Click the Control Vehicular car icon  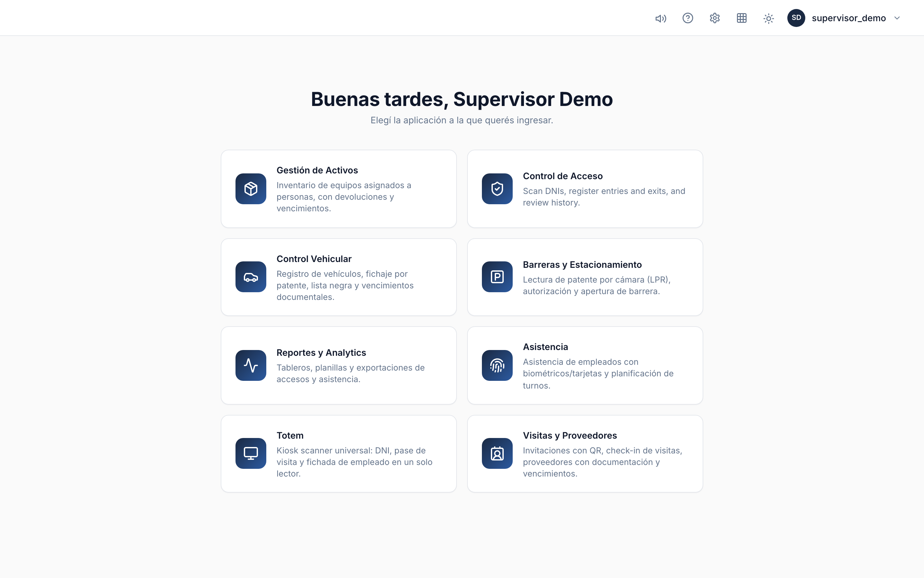pos(251,277)
